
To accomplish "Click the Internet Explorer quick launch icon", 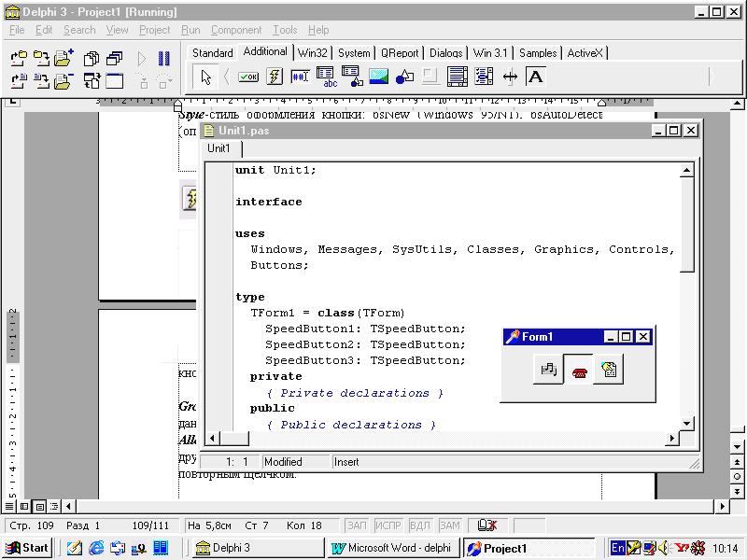I will click(96, 548).
